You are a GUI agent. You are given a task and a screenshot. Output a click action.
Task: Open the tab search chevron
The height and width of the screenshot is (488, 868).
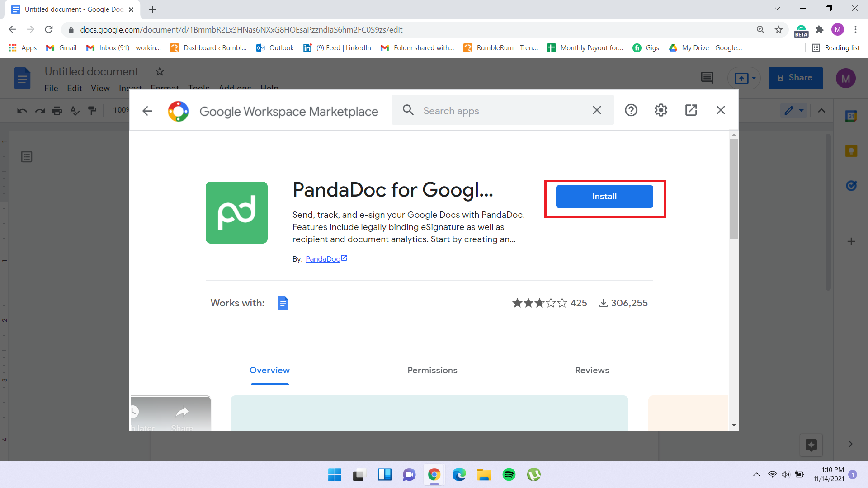tap(777, 9)
